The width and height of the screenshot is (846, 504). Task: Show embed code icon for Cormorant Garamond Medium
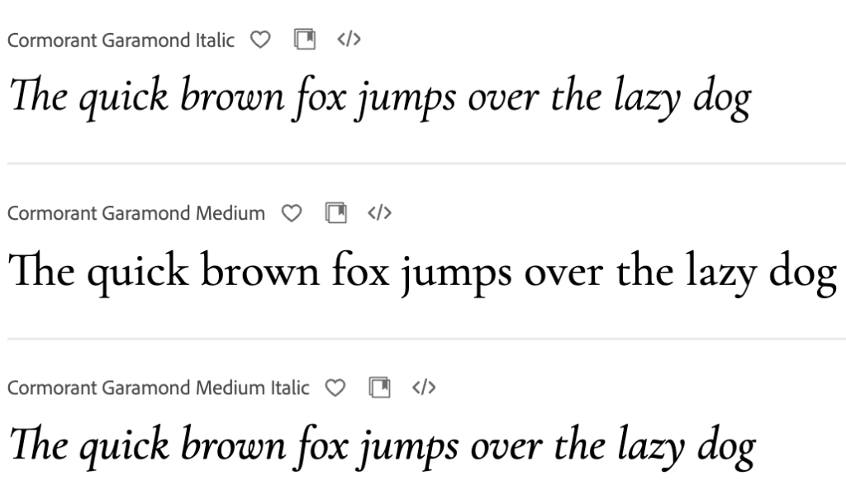tap(379, 213)
